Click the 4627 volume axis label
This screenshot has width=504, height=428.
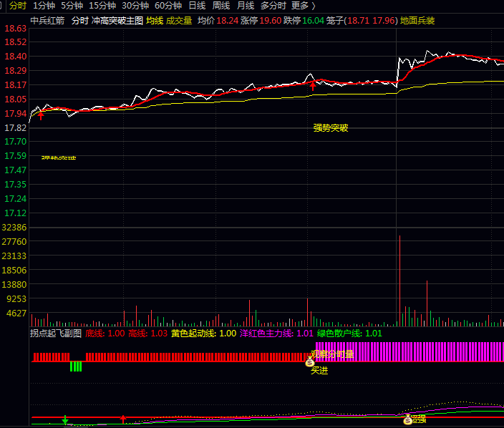pos(16,313)
